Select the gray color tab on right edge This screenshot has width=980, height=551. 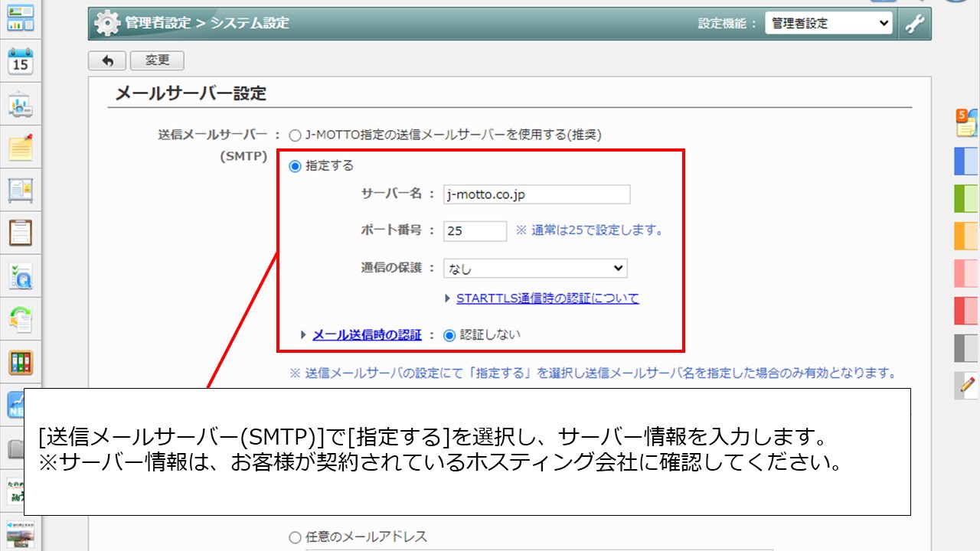pyautogui.click(x=966, y=348)
